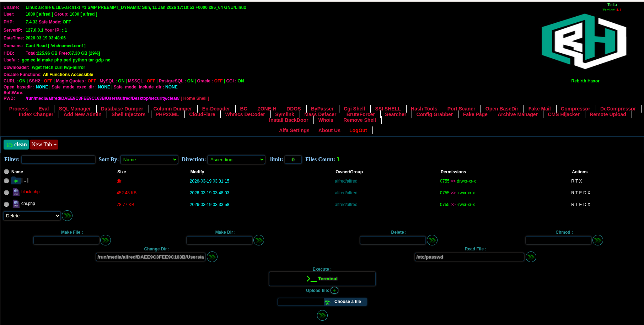Click the R rename action for parent directory

(573, 181)
